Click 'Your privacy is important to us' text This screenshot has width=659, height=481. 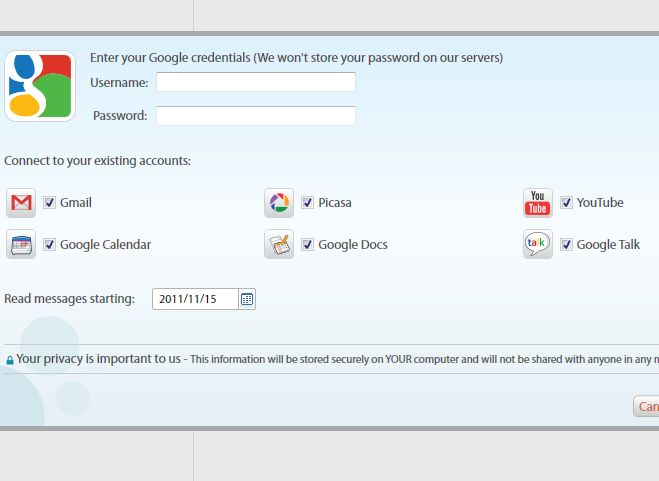[x=98, y=359]
